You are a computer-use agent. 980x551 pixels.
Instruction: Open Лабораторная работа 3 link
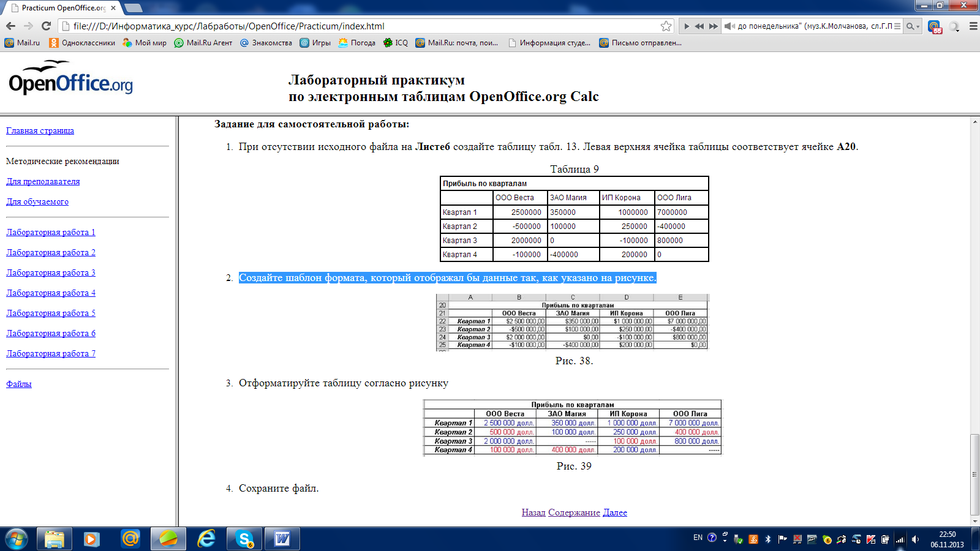(x=51, y=272)
